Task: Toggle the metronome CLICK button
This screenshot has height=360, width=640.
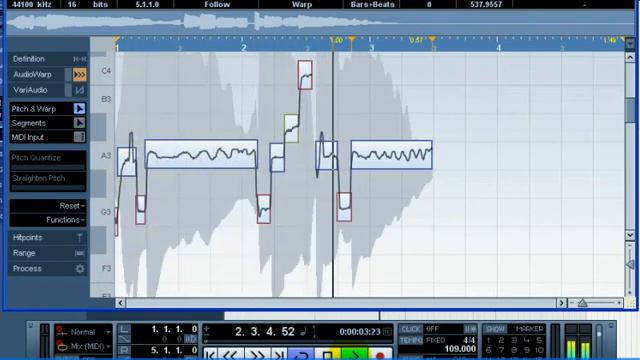Action: tap(410, 329)
